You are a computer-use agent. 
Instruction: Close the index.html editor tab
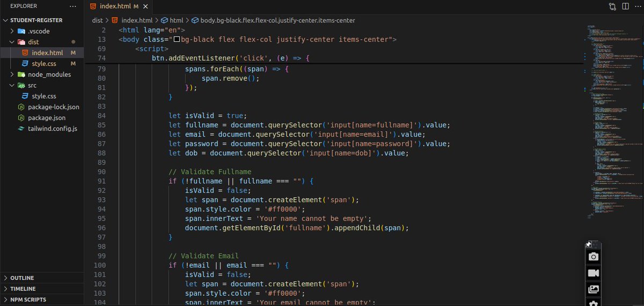(x=146, y=6)
